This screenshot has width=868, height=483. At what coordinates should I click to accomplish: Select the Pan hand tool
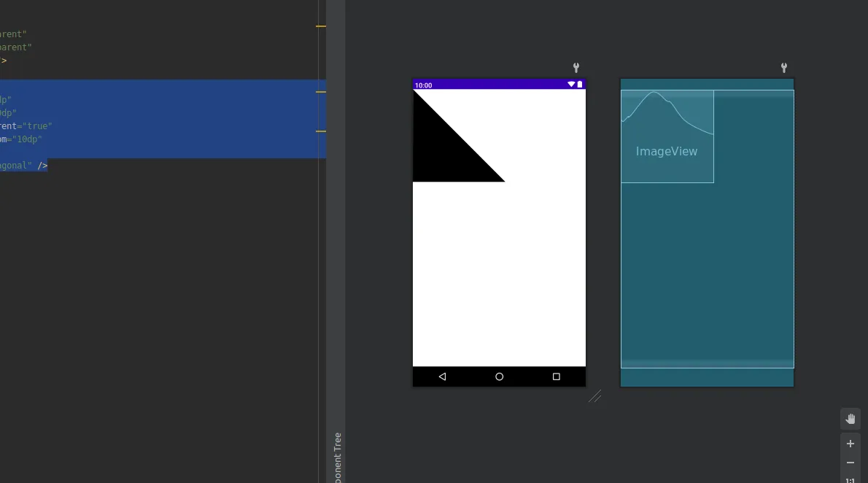(850, 419)
